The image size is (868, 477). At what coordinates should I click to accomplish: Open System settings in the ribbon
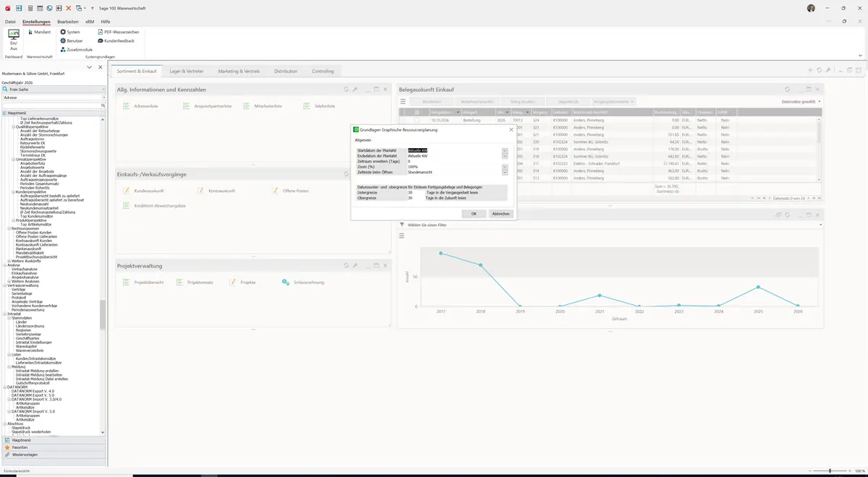coord(70,33)
